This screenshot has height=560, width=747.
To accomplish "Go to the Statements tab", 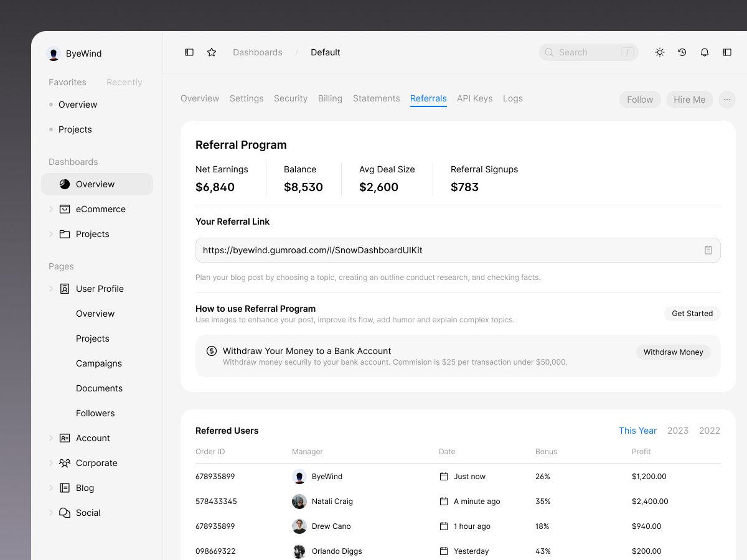I will click(377, 98).
